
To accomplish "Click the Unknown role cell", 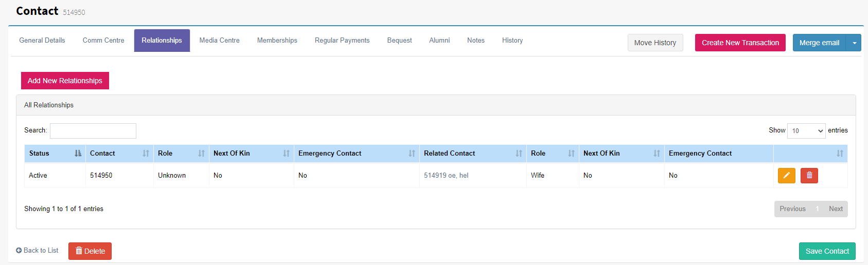I will coord(181,176).
